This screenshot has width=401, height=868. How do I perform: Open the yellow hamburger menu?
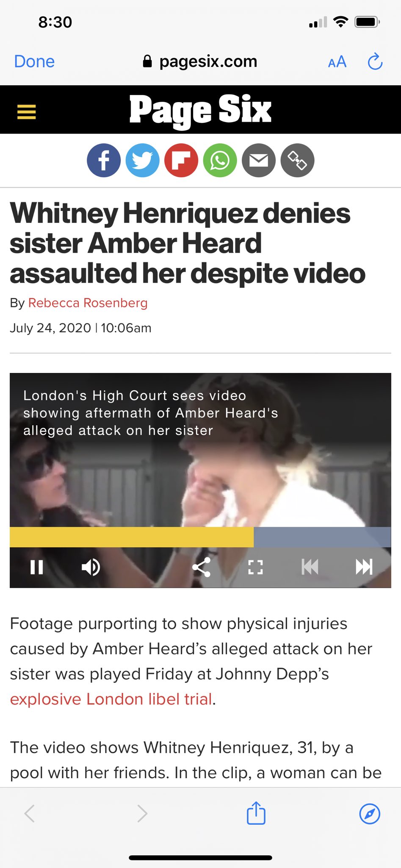pos(26,112)
